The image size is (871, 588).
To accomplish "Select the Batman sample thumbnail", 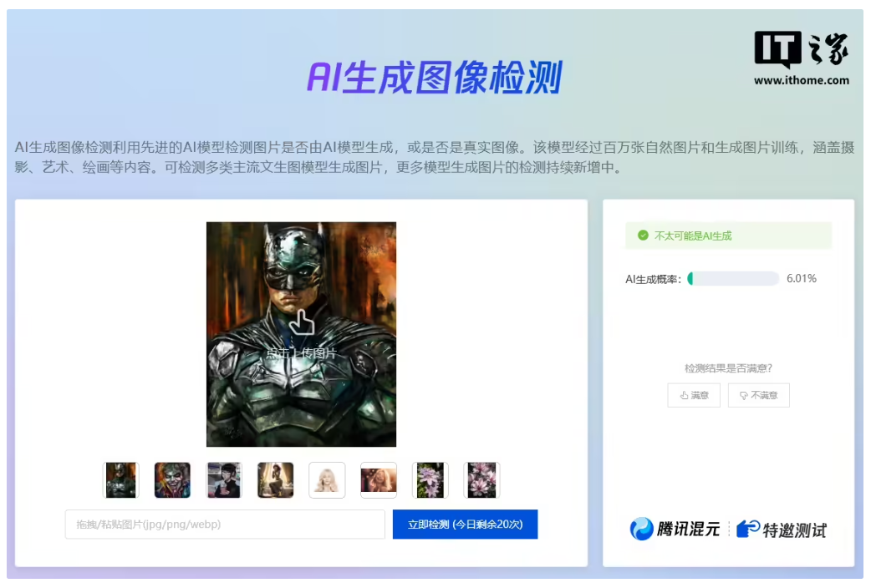I will tap(121, 479).
